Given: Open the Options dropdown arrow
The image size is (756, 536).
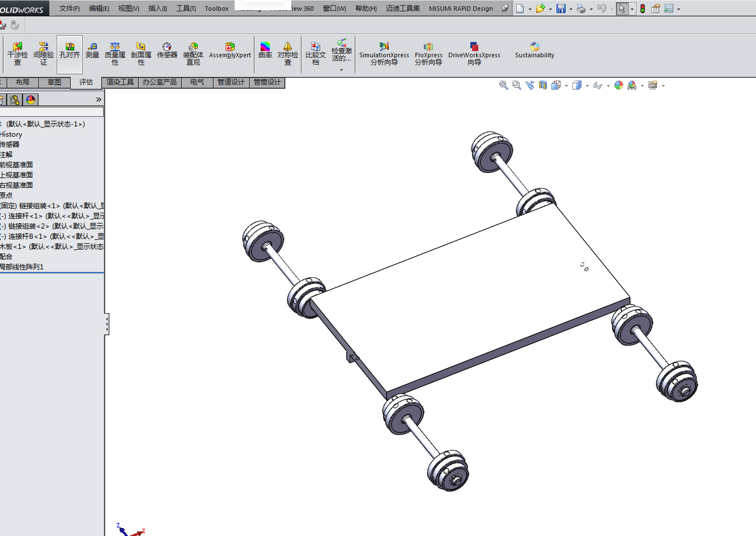Looking at the screenshot, I should [x=678, y=9].
